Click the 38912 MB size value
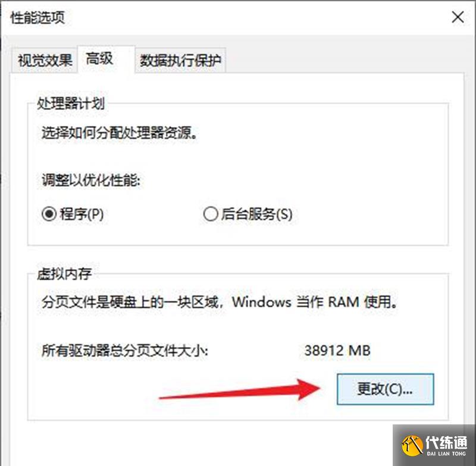The image size is (476, 466). (337, 351)
